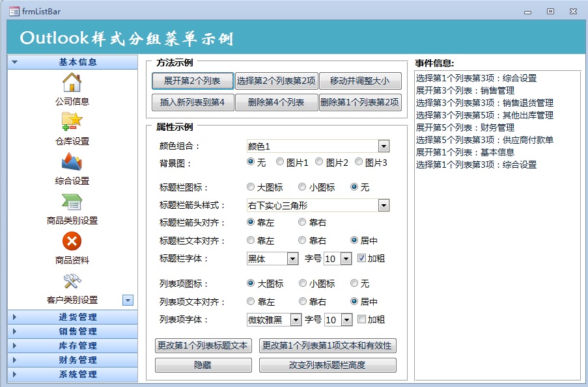Open 商品资料 red X icon
The height and width of the screenshot is (387, 588).
click(x=72, y=241)
